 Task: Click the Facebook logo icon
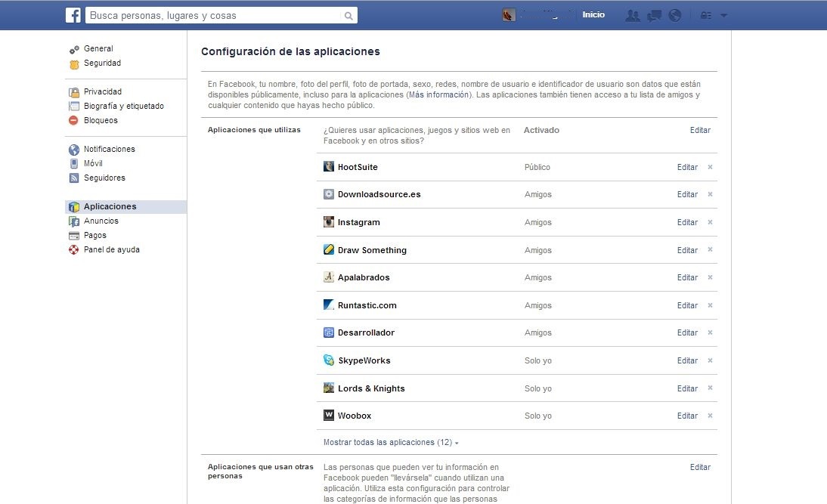pos(73,15)
